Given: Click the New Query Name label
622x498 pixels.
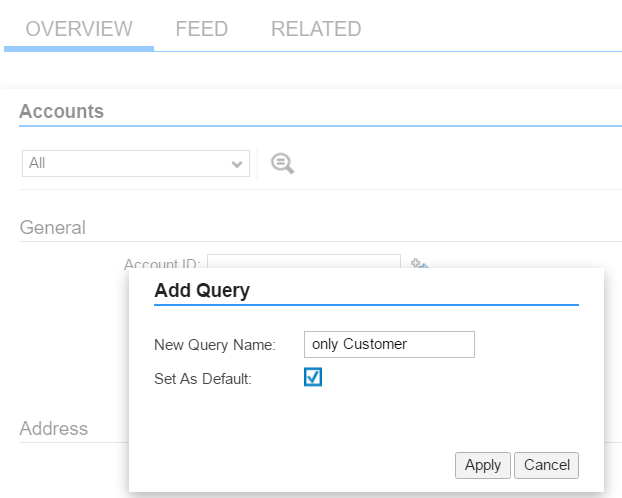Looking at the screenshot, I should (215, 345).
